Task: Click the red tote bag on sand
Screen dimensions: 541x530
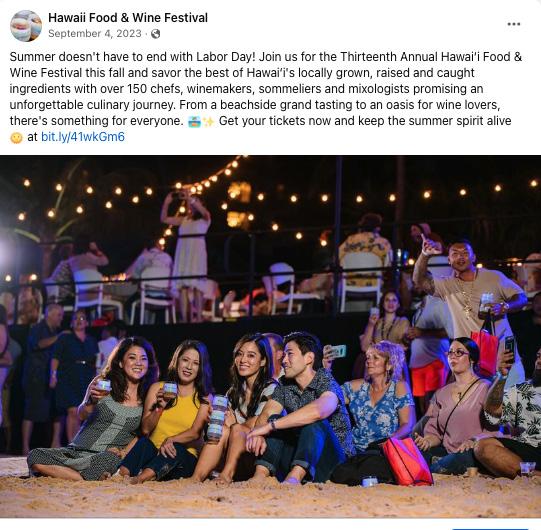Action: 407,461
